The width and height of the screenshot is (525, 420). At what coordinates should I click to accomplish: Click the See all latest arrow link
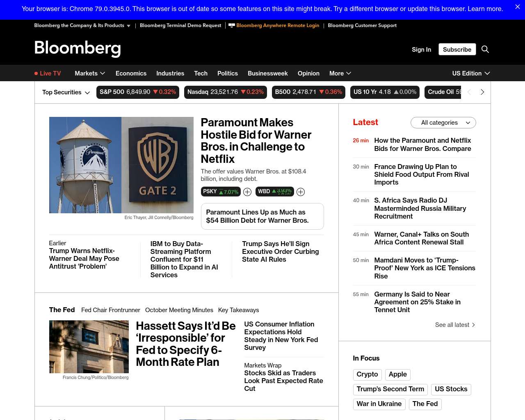click(455, 325)
